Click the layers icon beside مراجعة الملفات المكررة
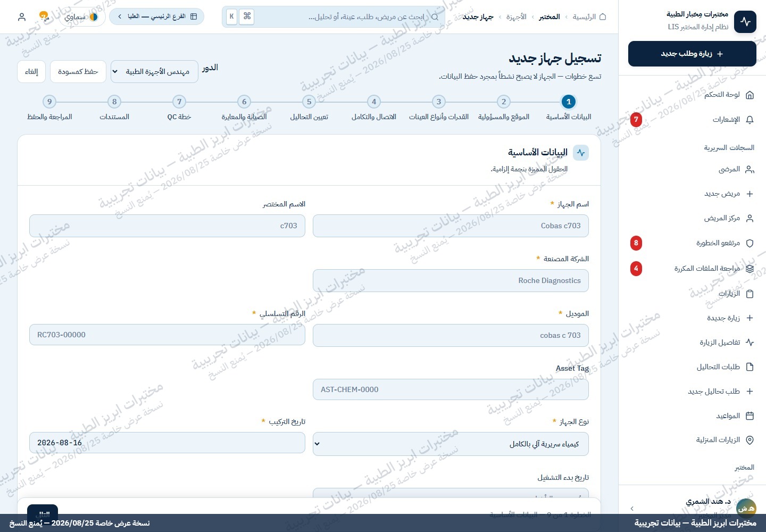The width and height of the screenshot is (766, 532). tap(750, 269)
